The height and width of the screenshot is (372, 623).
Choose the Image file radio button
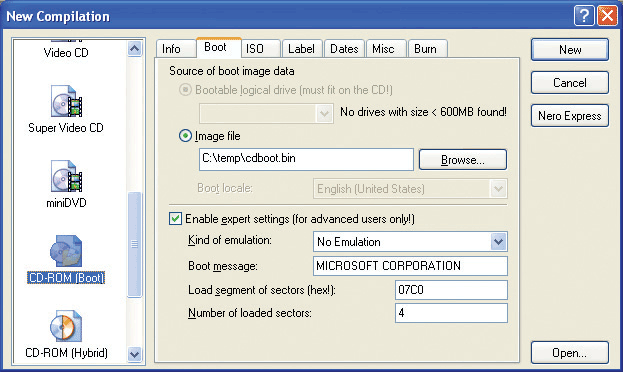185,136
